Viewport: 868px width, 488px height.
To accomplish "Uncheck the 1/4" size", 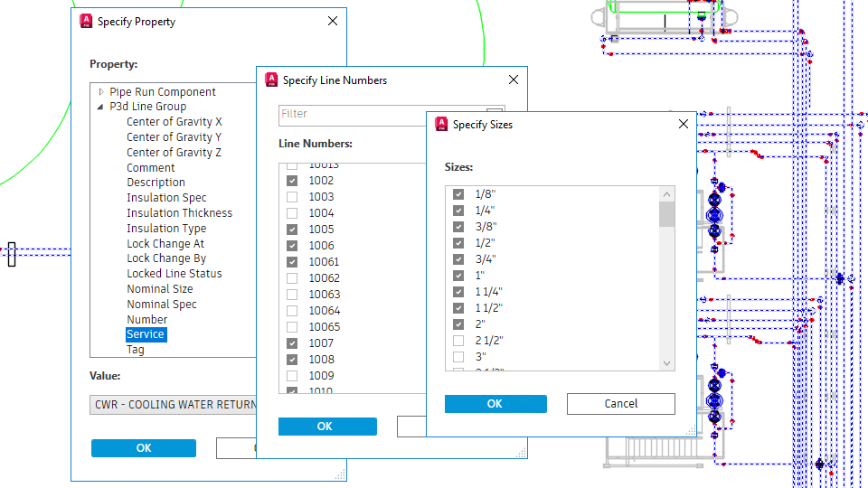I will 458,211.
